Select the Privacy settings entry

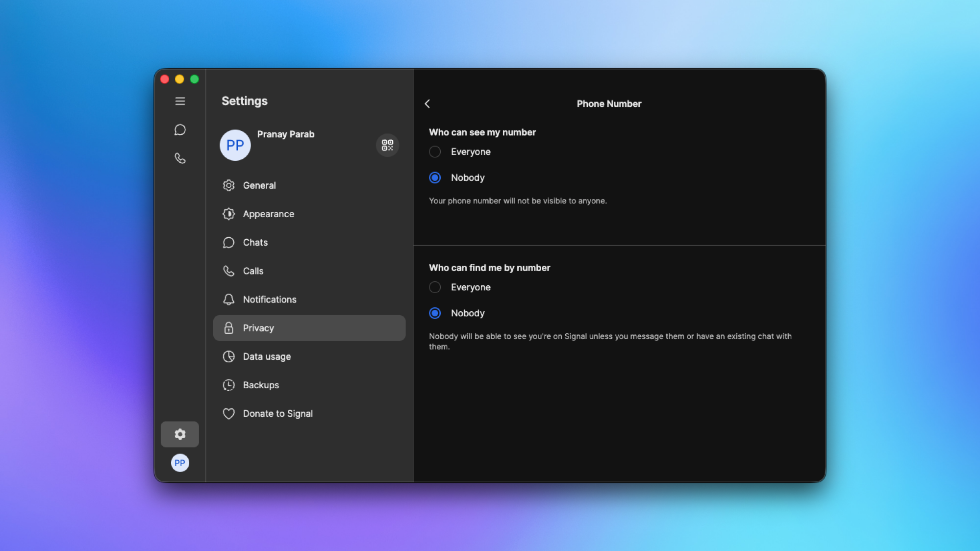tap(258, 328)
